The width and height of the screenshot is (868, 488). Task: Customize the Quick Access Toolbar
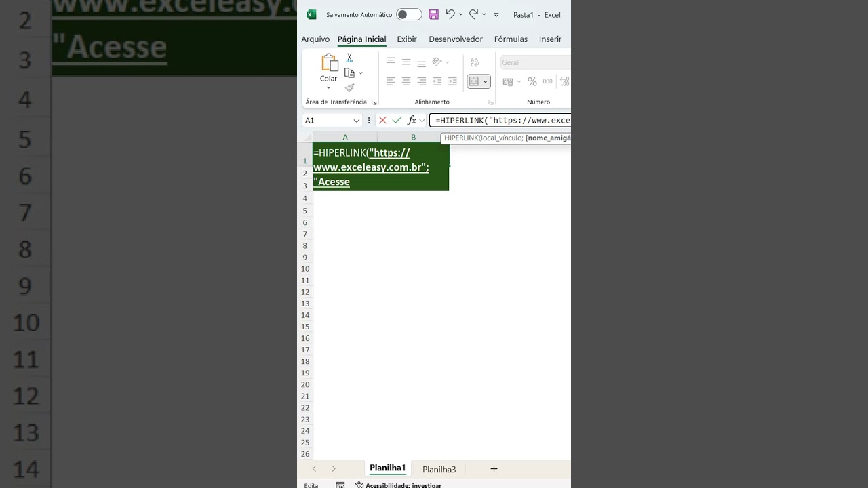[496, 14]
